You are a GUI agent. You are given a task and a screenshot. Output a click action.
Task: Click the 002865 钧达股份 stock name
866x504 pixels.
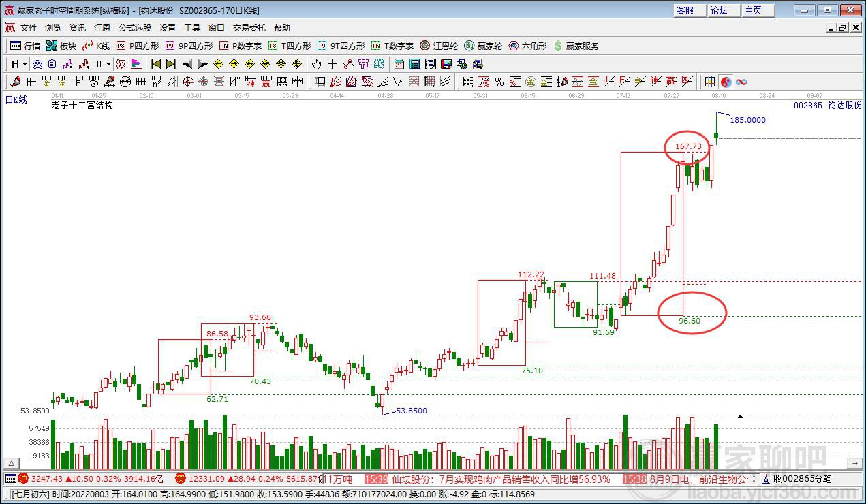(828, 106)
